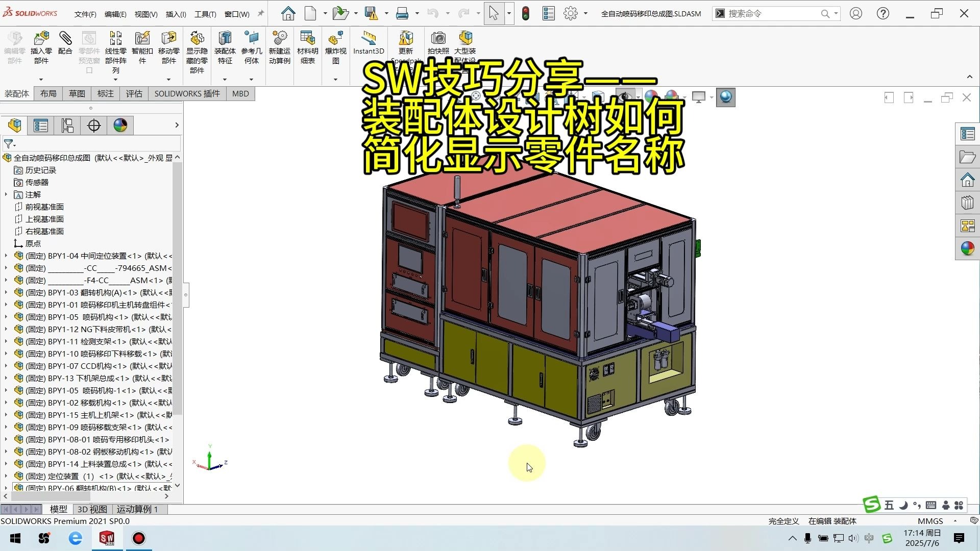Open Design Library task pane tab
Viewport: 980px width, 551px height.
[967, 203]
